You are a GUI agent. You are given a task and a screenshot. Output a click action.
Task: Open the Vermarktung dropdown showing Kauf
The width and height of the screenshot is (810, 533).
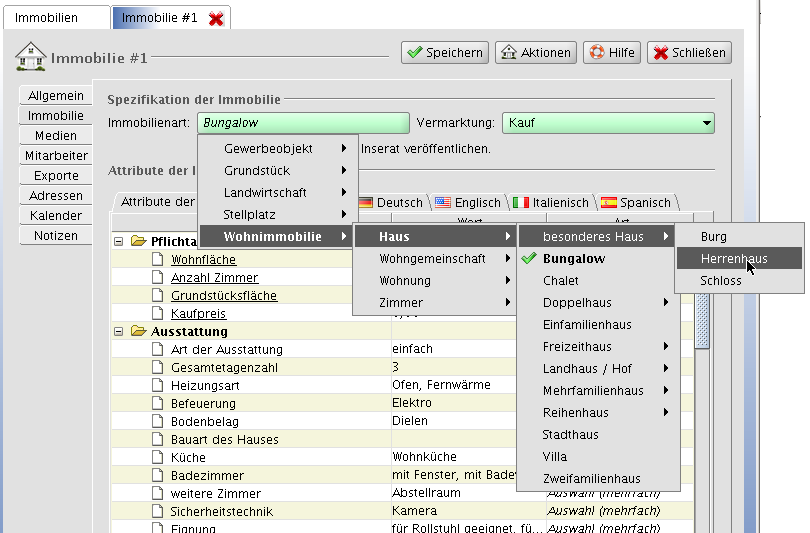pos(608,123)
